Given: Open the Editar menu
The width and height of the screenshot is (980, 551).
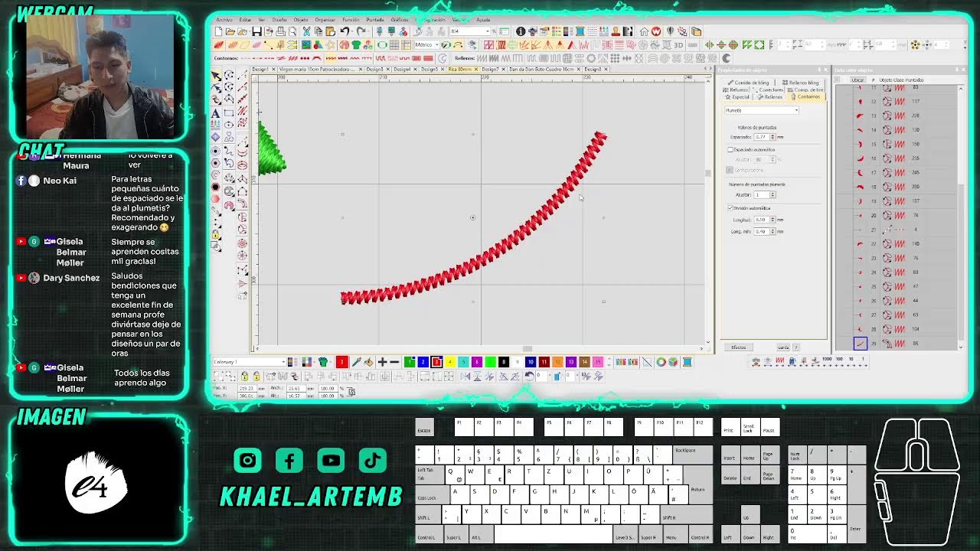Looking at the screenshot, I should coord(245,19).
